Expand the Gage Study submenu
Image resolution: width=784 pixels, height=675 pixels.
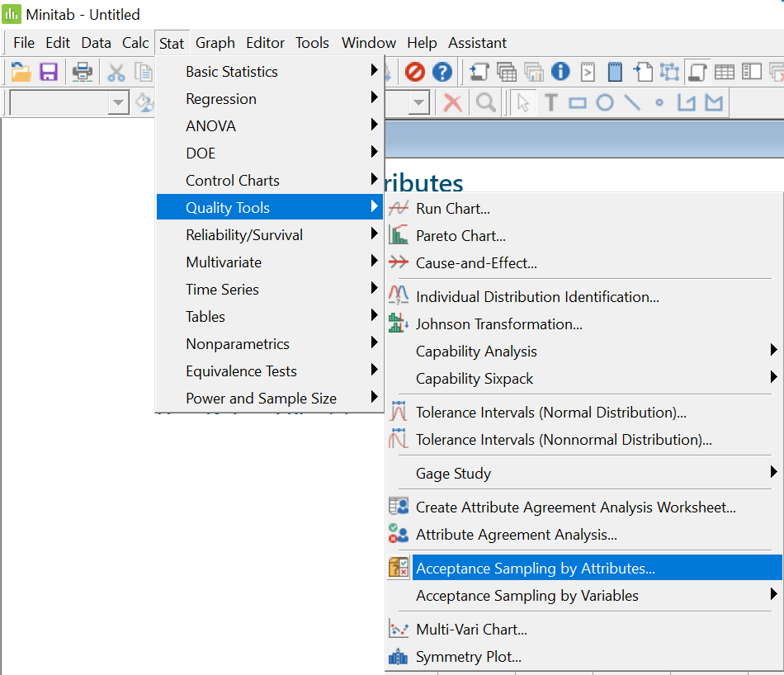(453, 474)
